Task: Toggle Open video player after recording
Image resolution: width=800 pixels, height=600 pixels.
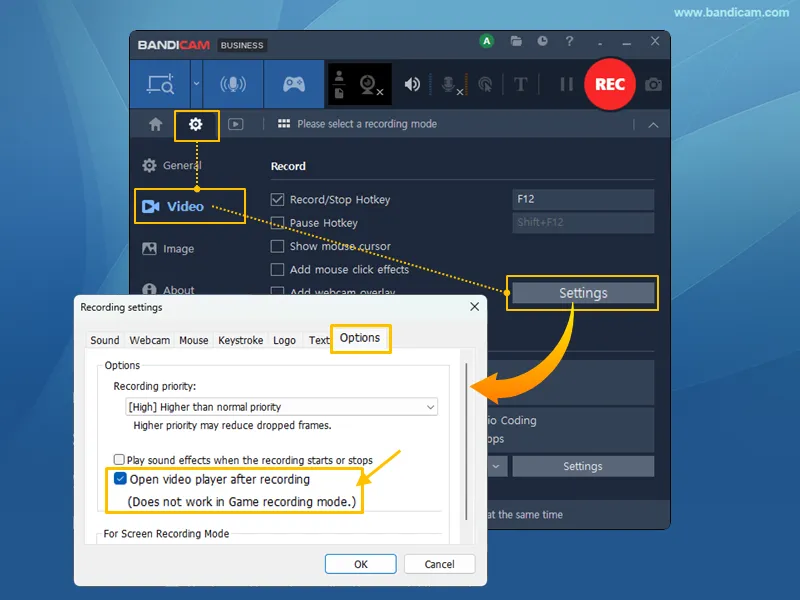Action: coord(120,479)
